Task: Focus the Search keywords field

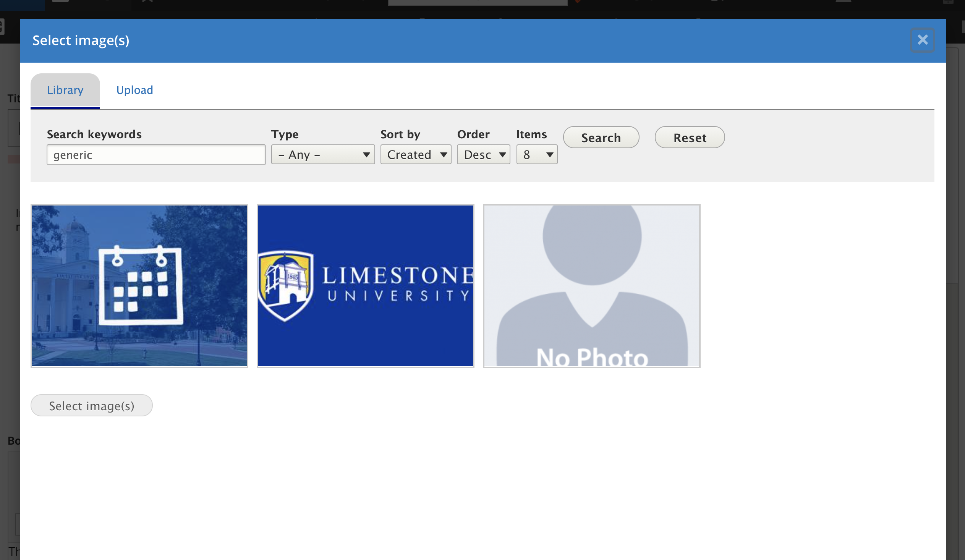Action: pos(156,155)
